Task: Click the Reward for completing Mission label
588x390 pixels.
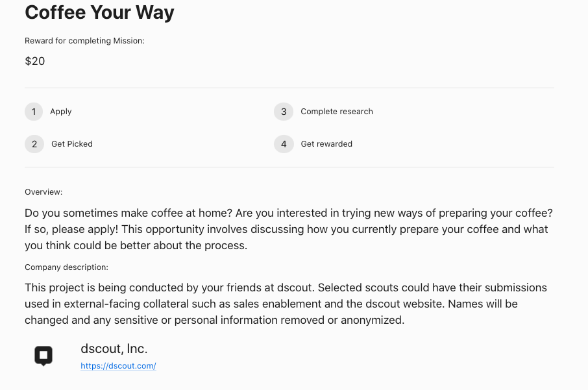Action: point(85,41)
